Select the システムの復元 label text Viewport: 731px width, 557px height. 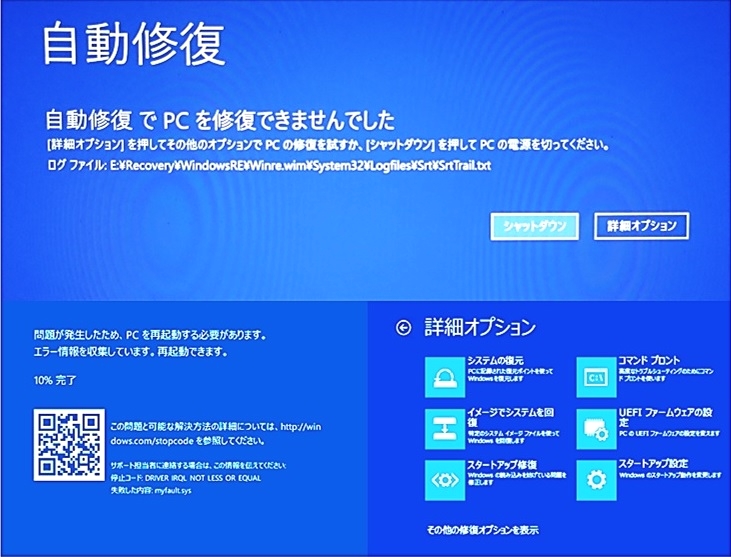click(x=496, y=360)
